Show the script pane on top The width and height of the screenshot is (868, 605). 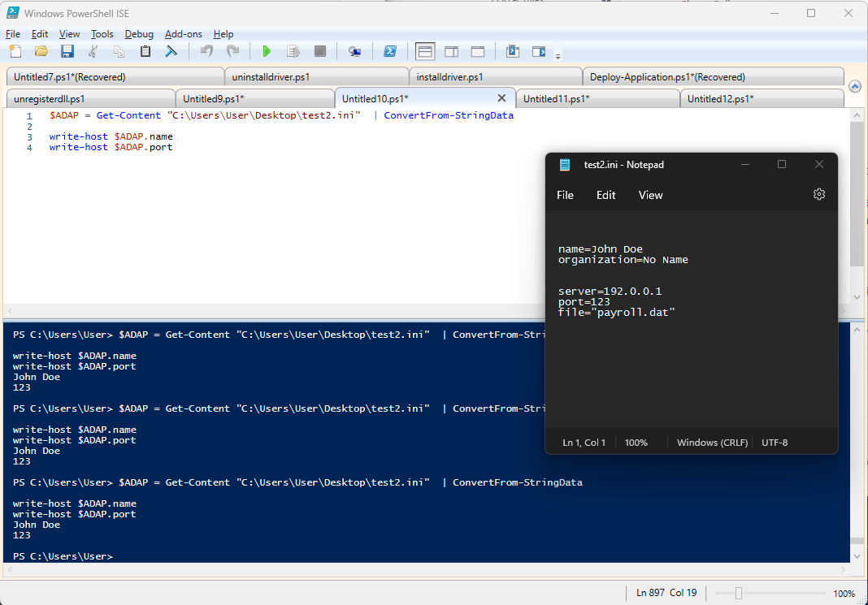coord(425,51)
